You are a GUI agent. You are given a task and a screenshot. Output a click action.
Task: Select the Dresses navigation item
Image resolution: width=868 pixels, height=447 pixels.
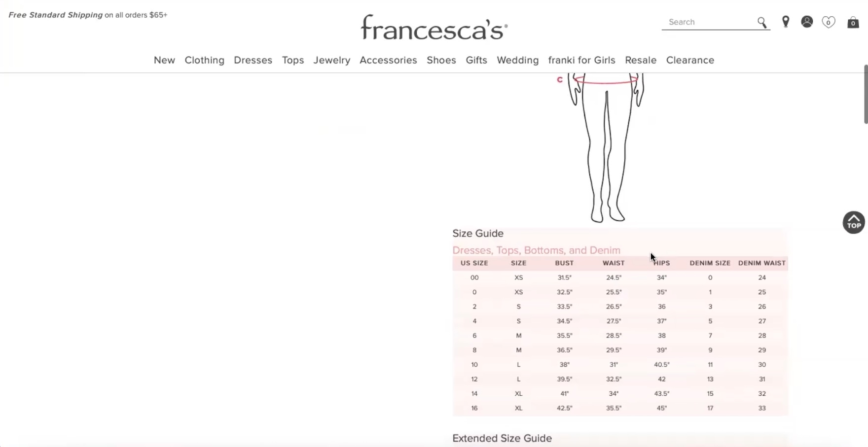(253, 60)
